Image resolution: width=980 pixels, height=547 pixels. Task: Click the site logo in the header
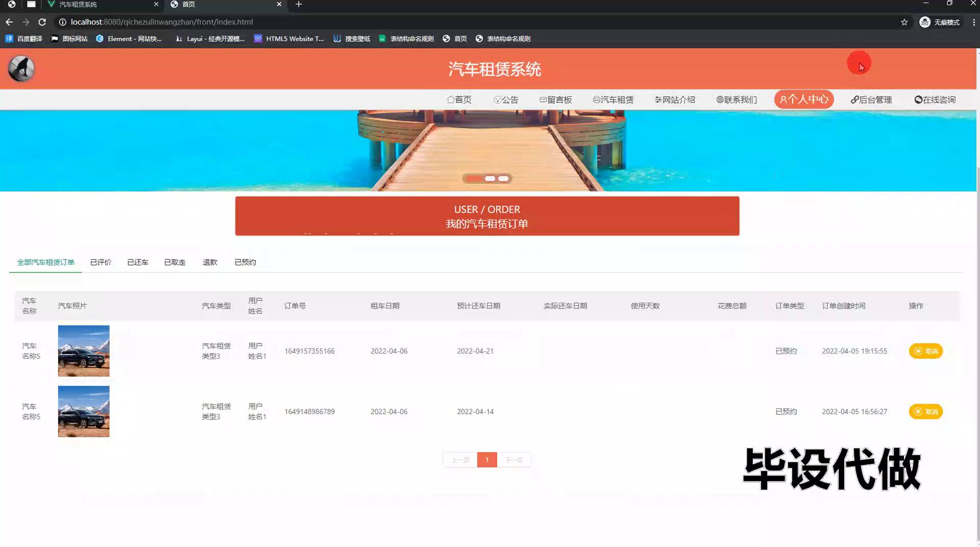(x=20, y=68)
